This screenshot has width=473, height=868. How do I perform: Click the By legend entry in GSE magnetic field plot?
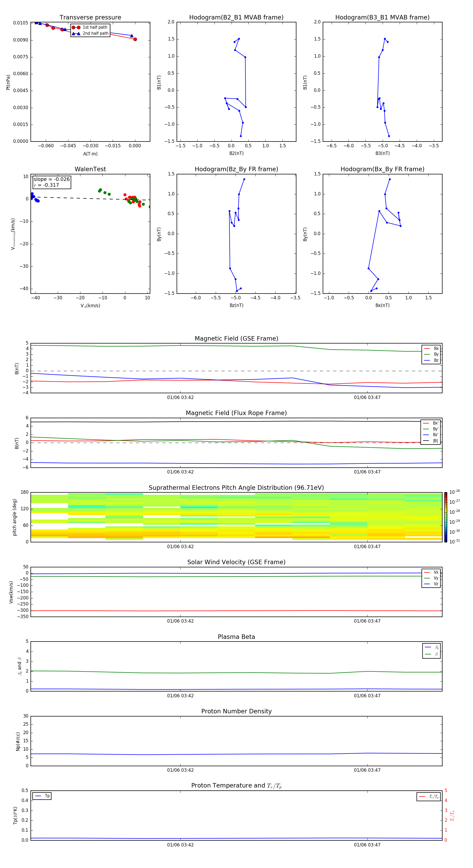coord(431,355)
